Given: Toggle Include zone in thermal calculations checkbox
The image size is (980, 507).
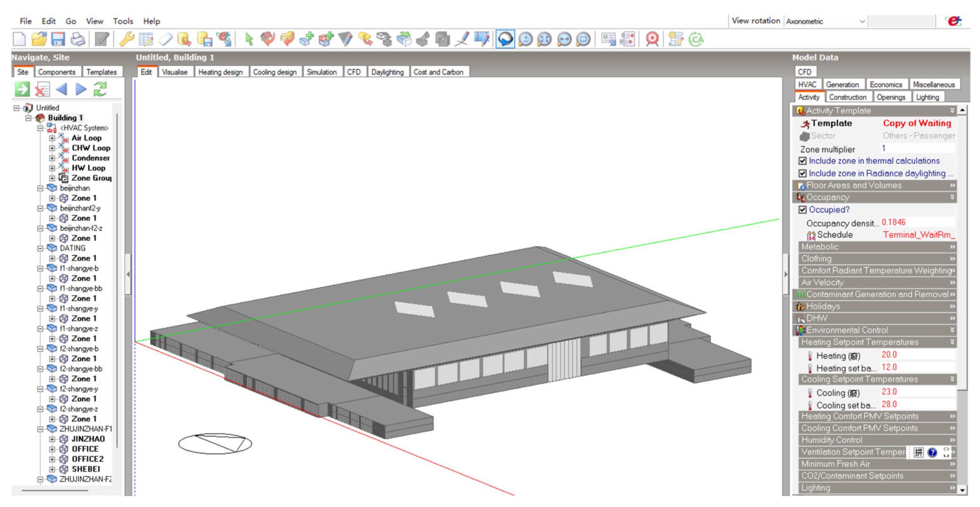Looking at the screenshot, I should click(x=803, y=161).
